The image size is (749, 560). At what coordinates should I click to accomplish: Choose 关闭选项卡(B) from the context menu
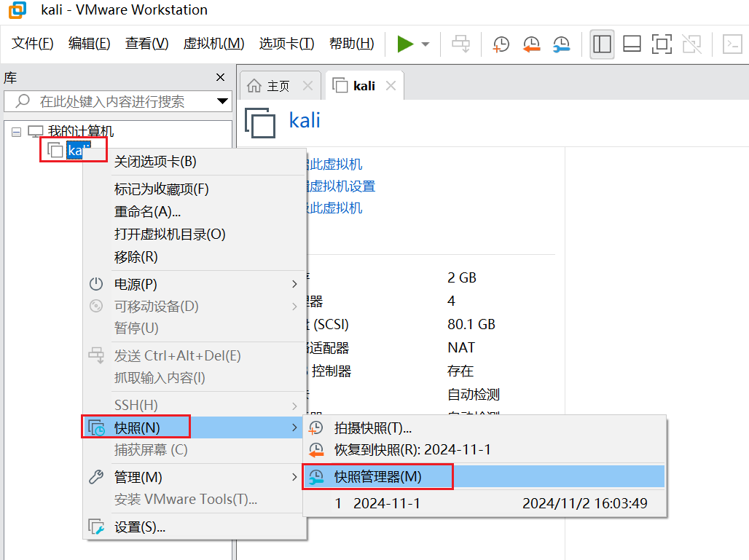(x=195, y=162)
